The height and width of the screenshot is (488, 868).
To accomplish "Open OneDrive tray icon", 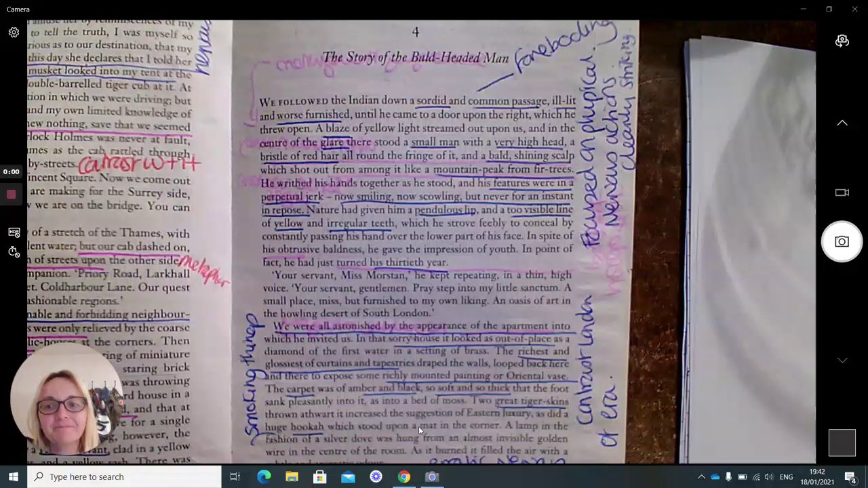I will 715,477.
